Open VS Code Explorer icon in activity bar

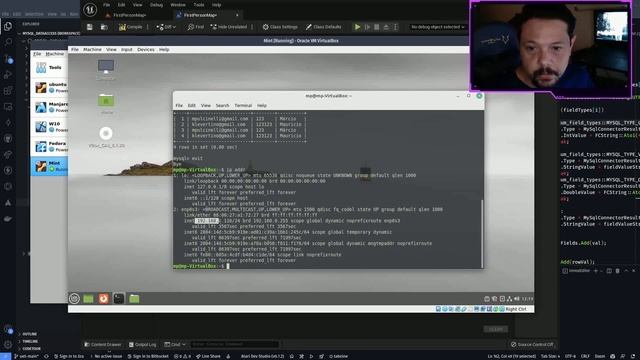click(8, 27)
